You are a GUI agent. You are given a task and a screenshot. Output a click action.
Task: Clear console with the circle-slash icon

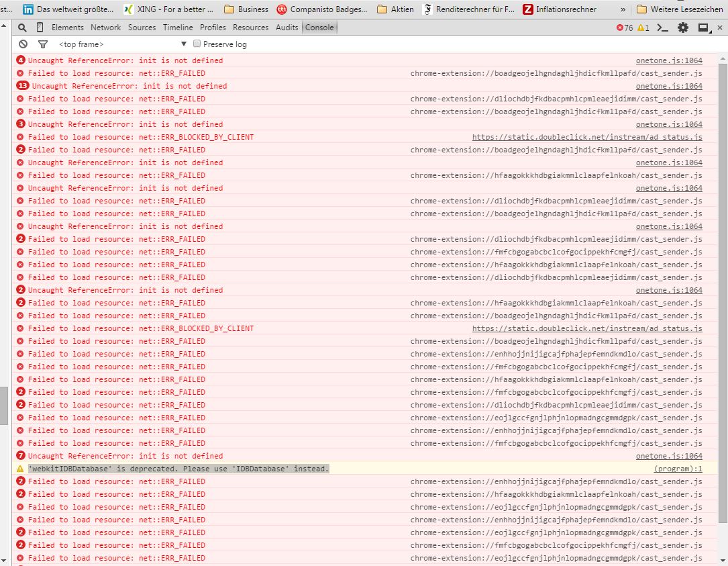(x=23, y=44)
